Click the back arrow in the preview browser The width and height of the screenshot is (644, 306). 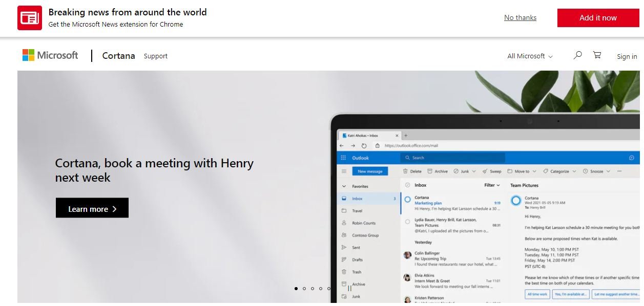[x=342, y=146]
